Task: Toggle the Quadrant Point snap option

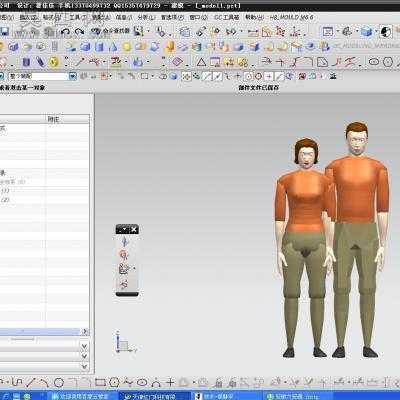Action: pyautogui.click(x=258, y=76)
